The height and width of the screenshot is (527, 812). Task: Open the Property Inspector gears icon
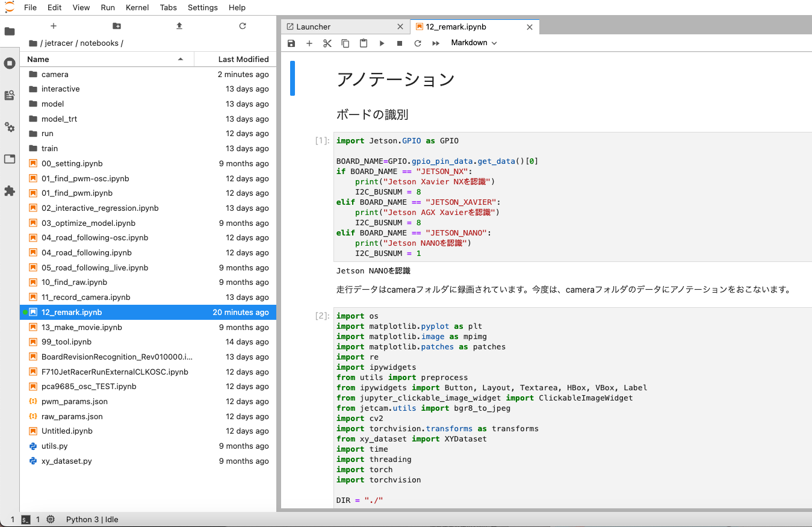10,127
